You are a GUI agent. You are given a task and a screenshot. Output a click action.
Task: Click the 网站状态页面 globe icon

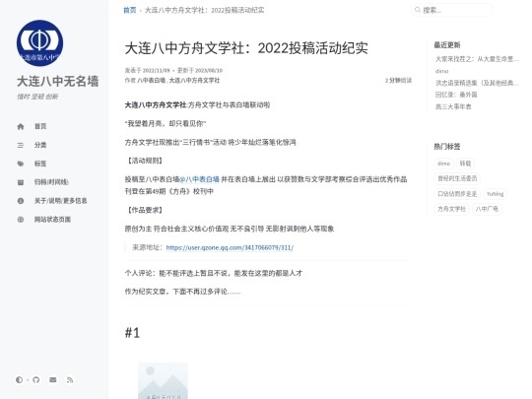coord(21,220)
